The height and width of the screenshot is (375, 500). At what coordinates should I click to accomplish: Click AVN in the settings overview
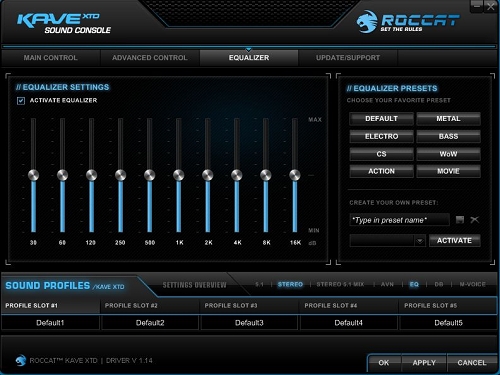[387, 284]
